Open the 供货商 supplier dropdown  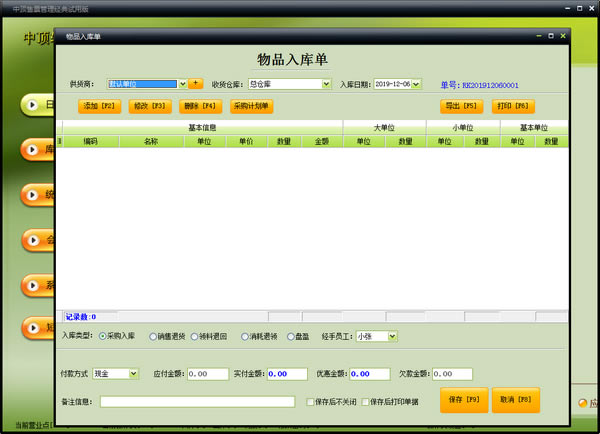coord(182,84)
